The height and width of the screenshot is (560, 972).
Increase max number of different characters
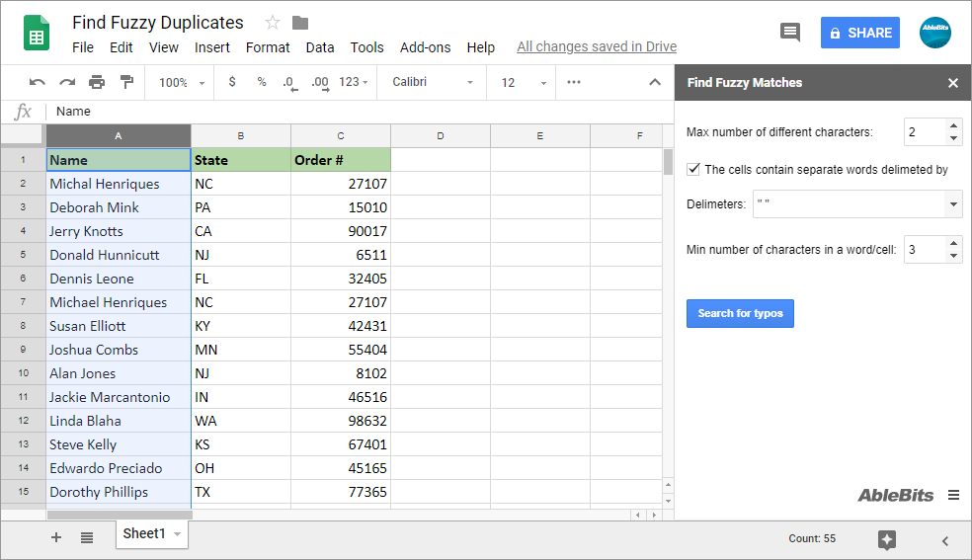(x=953, y=125)
